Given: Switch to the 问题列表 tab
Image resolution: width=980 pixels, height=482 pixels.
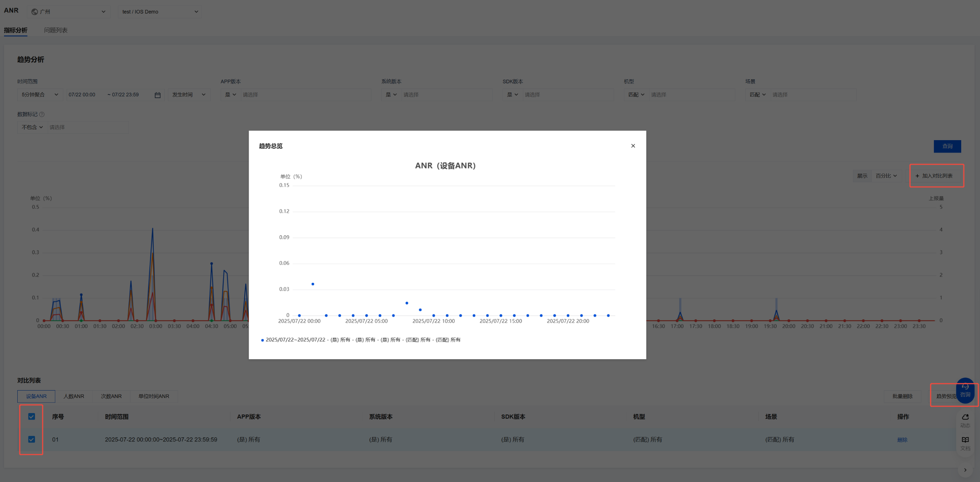Looking at the screenshot, I should 56,30.
